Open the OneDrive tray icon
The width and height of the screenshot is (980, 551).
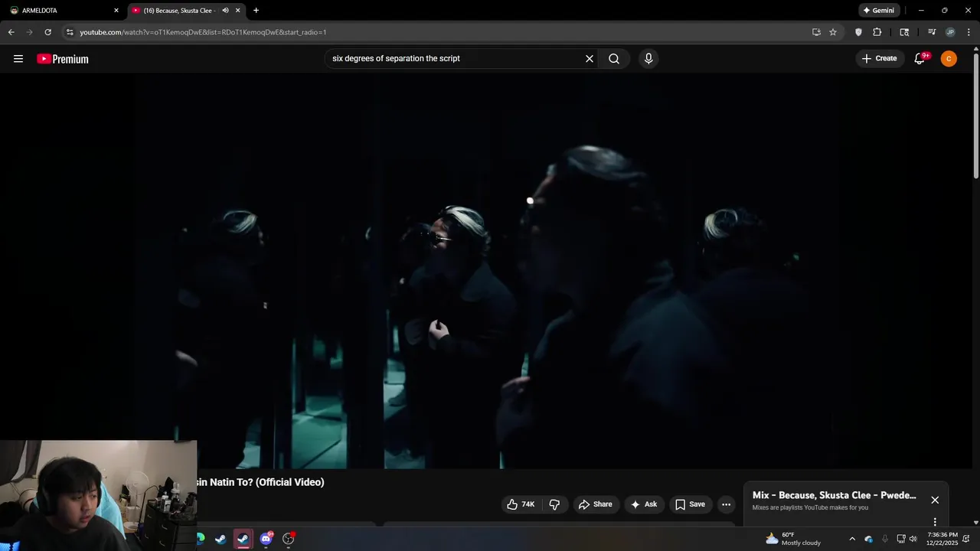pyautogui.click(x=868, y=539)
